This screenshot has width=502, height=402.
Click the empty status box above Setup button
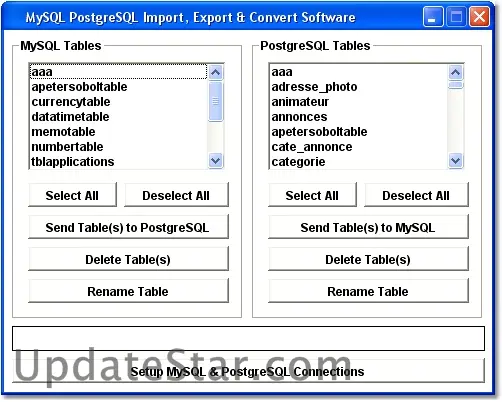click(248, 338)
